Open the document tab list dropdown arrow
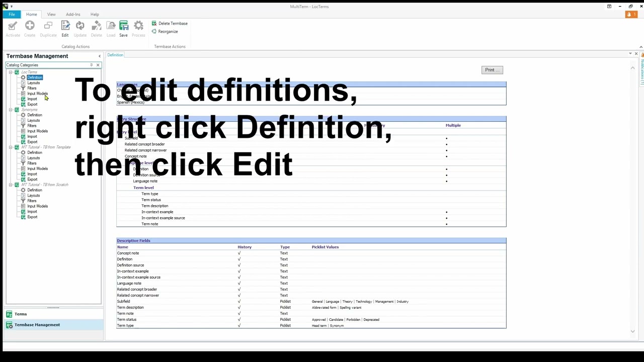644x362 pixels. click(630, 54)
